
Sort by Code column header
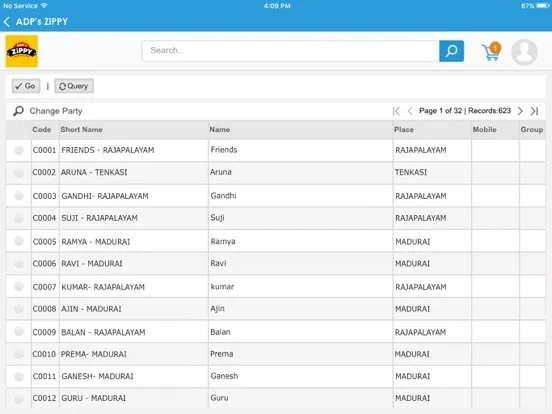point(42,130)
